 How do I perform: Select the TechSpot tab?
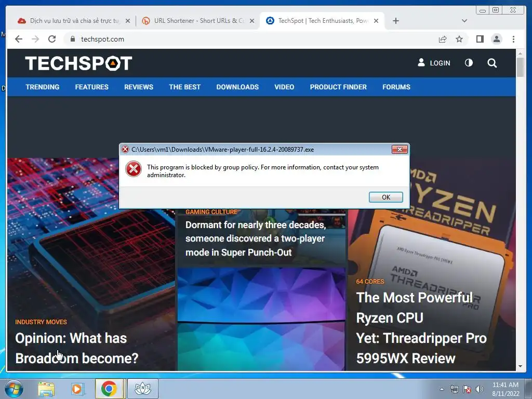pyautogui.click(x=321, y=21)
